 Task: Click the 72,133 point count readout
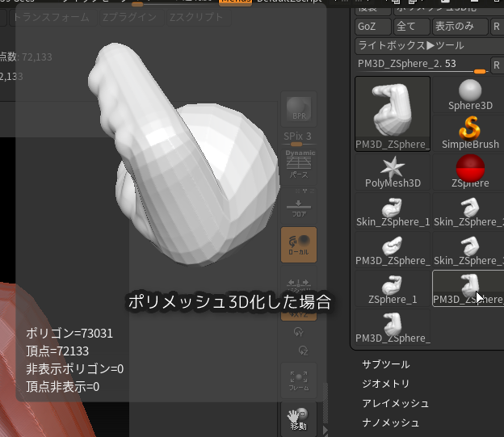pos(36,57)
